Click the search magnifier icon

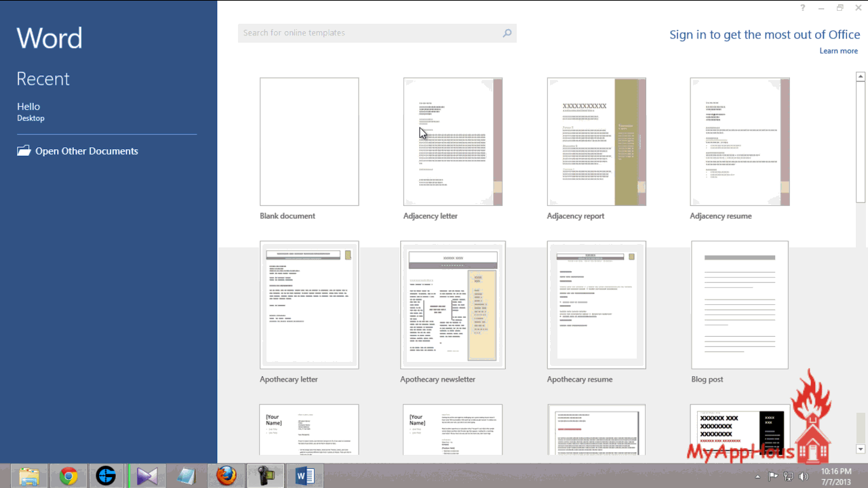(507, 33)
